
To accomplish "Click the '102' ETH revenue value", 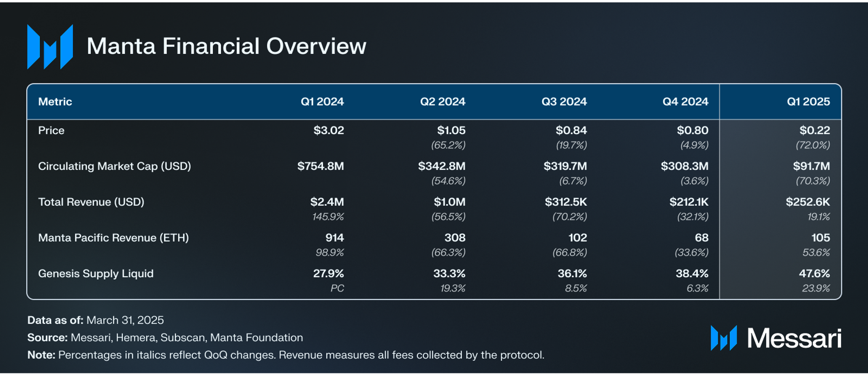I will click(x=577, y=238).
